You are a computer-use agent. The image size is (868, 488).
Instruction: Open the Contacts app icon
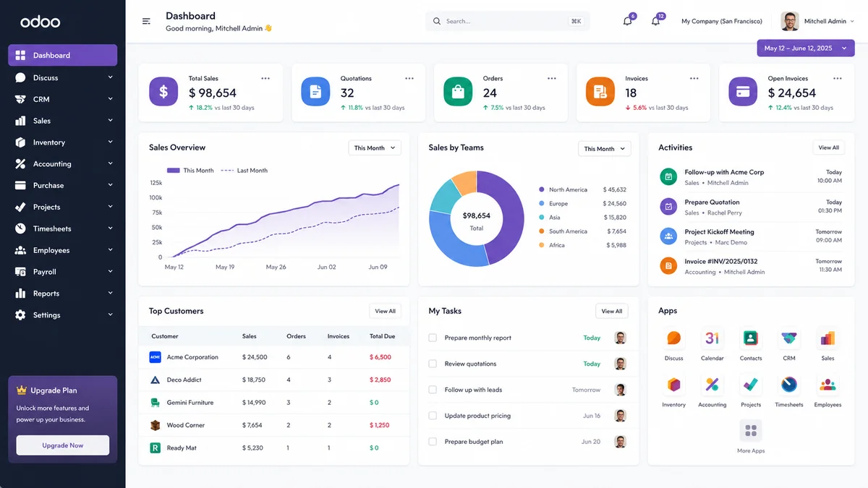[751, 338]
